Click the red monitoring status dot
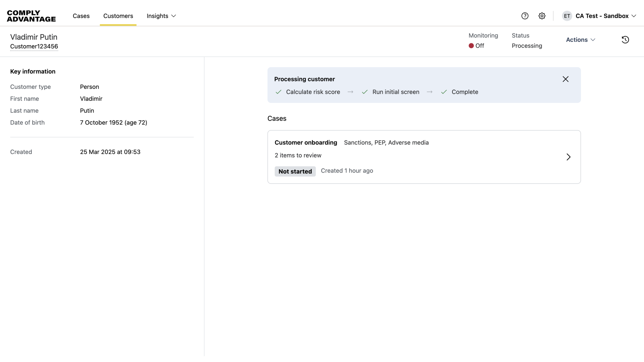This screenshot has height=362, width=644. tap(471, 46)
